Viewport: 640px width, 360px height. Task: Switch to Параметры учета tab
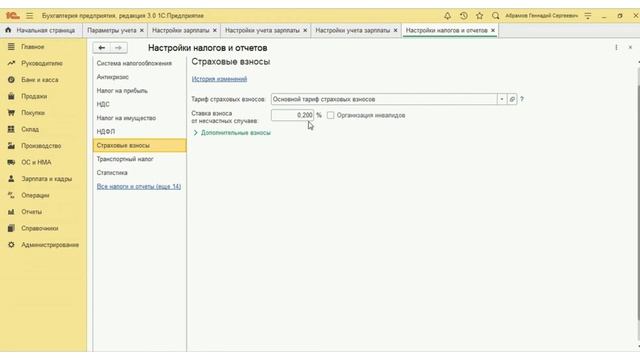(111, 30)
